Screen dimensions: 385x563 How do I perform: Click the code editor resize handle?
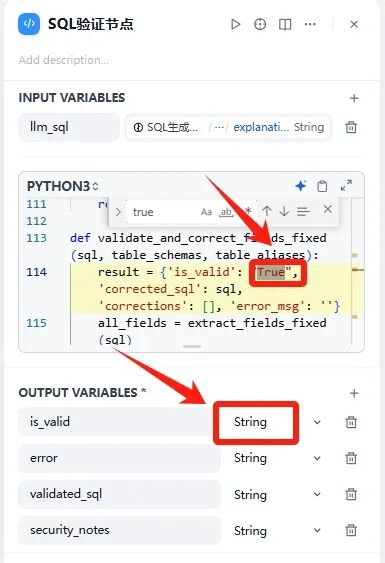click(192, 346)
